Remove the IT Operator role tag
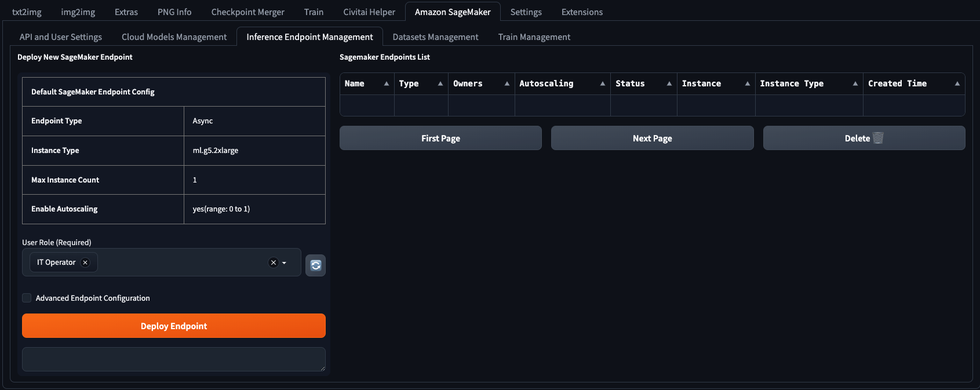 (x=85, y=263)
